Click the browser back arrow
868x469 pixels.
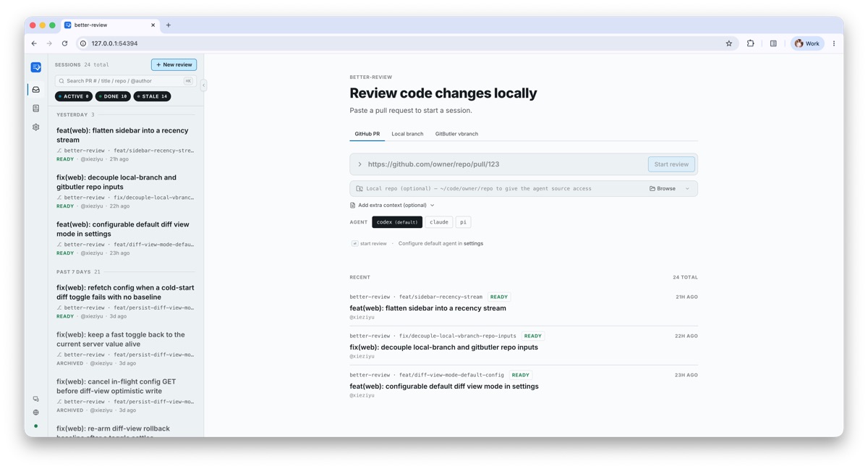click(x=34, y=43)
